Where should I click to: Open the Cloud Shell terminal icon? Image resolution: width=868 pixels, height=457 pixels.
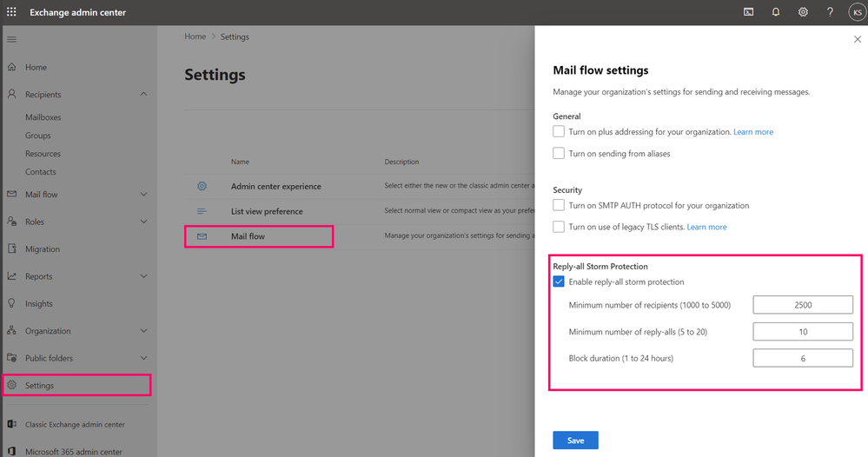[748, 12]
